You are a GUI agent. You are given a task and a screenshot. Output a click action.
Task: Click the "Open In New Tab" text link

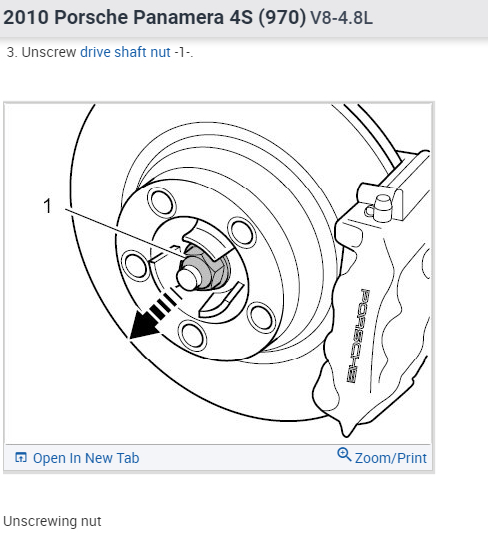point(86,458)
